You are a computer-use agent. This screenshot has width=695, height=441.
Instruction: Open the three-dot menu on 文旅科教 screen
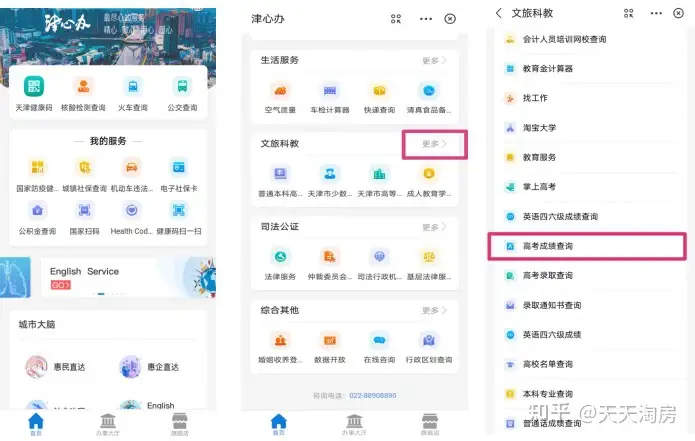click(656, 13)
